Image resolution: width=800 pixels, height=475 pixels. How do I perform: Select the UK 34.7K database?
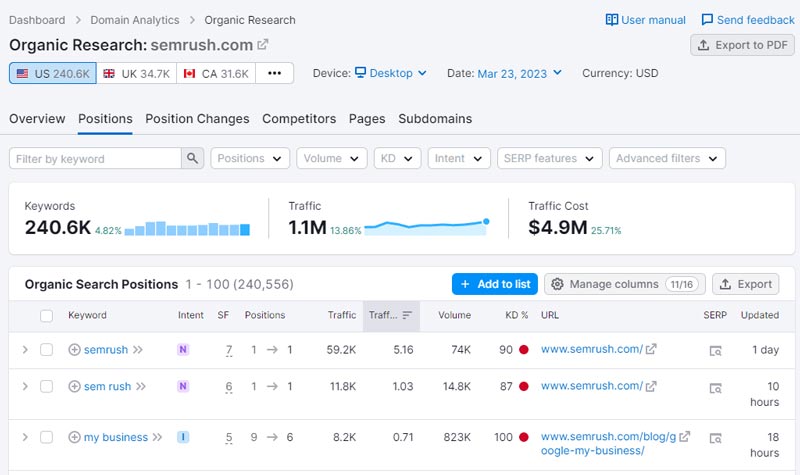(137, 73)
